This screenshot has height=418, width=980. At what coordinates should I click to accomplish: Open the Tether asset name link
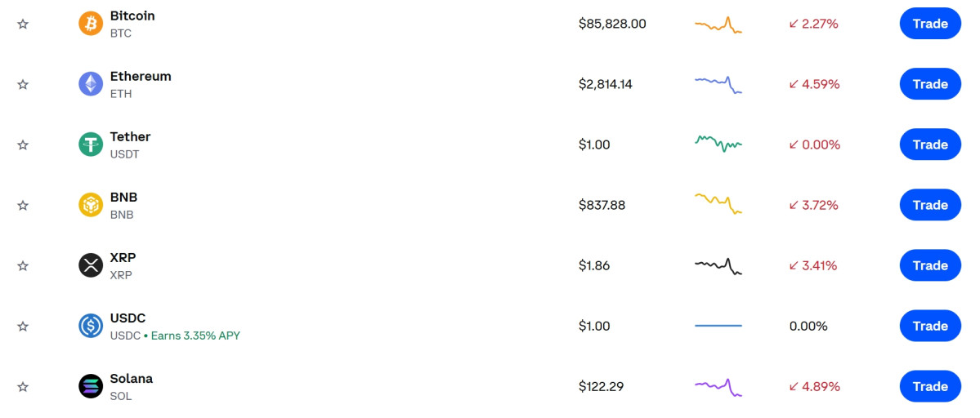(130, 136)
